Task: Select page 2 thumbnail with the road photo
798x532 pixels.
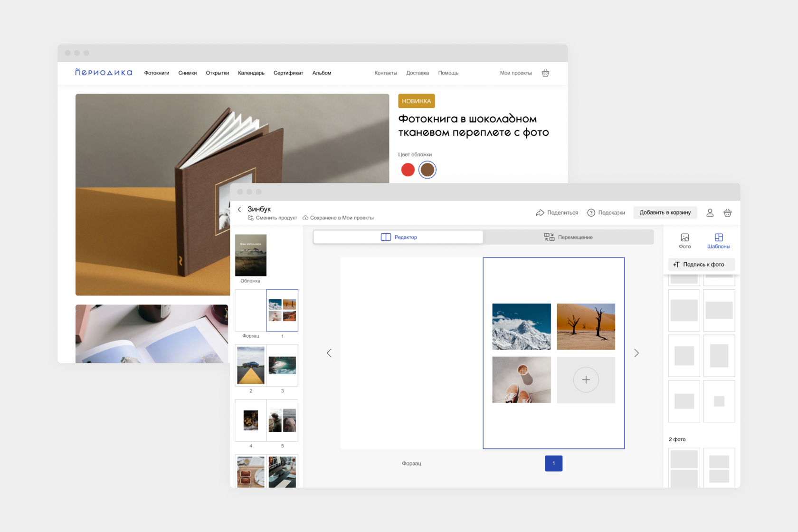Action: [251, 365]
